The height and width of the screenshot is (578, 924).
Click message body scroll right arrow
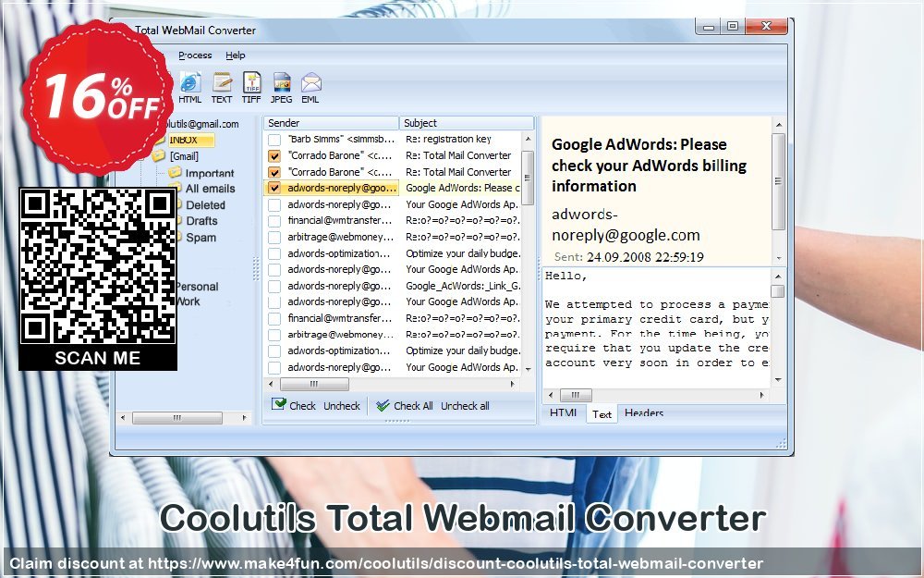click(x=762, y=395)
